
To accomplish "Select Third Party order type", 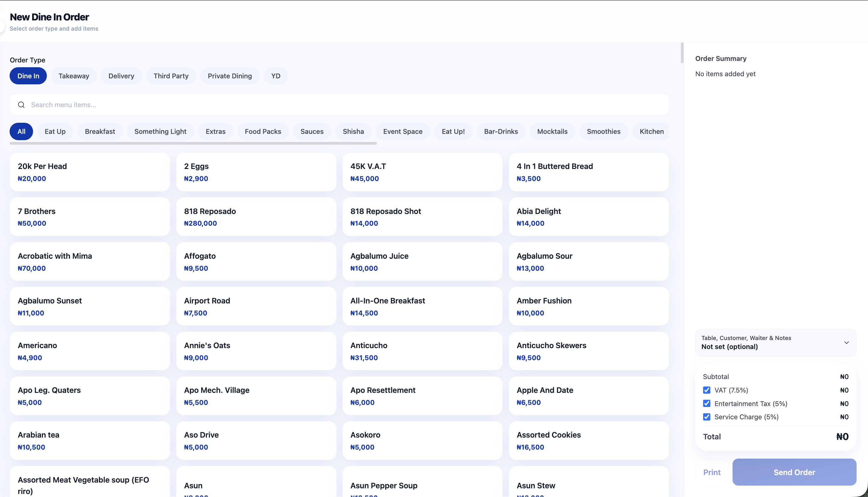I will pos(171,76).
